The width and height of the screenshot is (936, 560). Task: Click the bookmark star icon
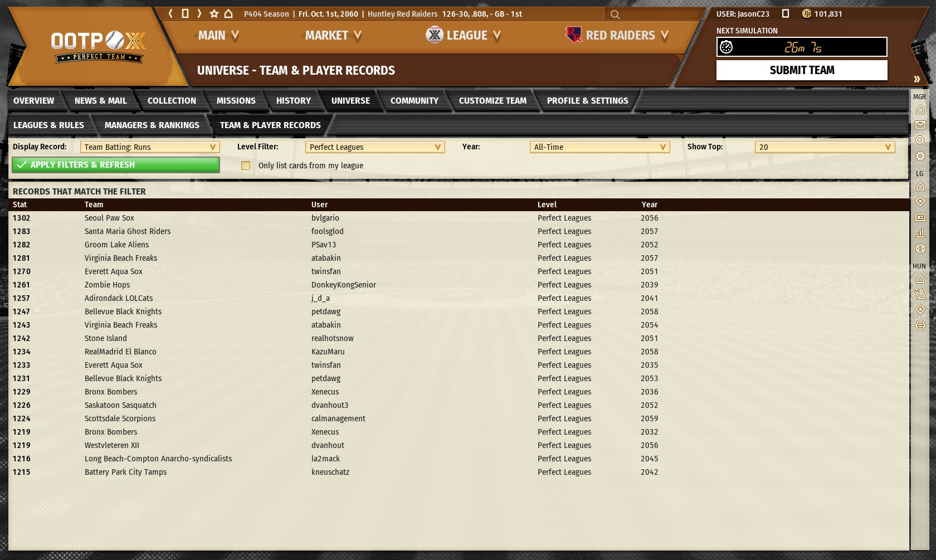tap(214, 13)
